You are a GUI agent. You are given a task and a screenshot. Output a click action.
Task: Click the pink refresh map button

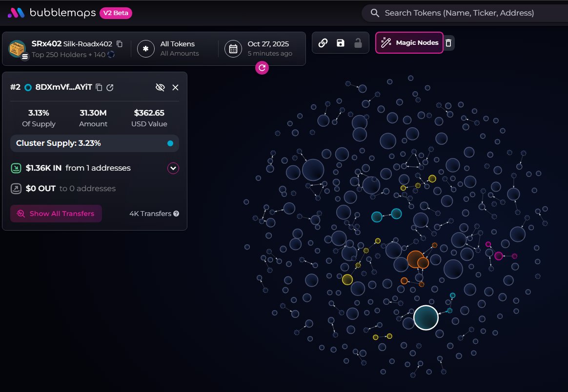pyautogui.click(x=262, y=68)
